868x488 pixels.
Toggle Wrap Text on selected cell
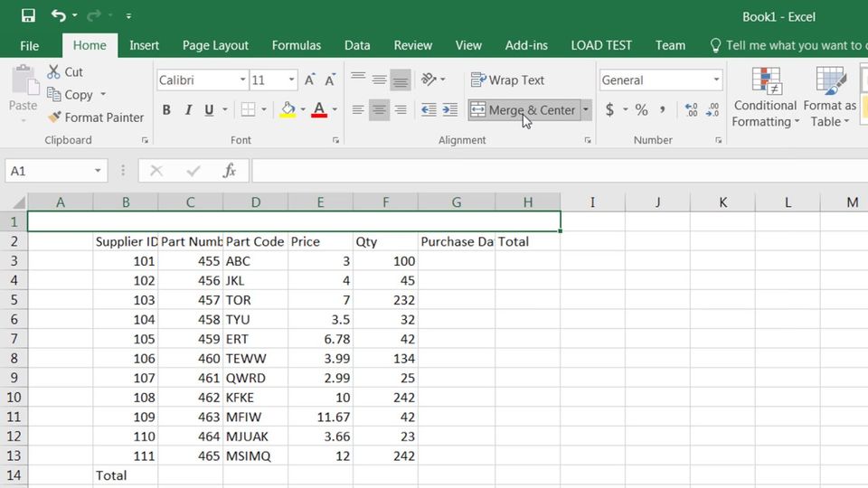pyautogui.click(x=507, y=80)
